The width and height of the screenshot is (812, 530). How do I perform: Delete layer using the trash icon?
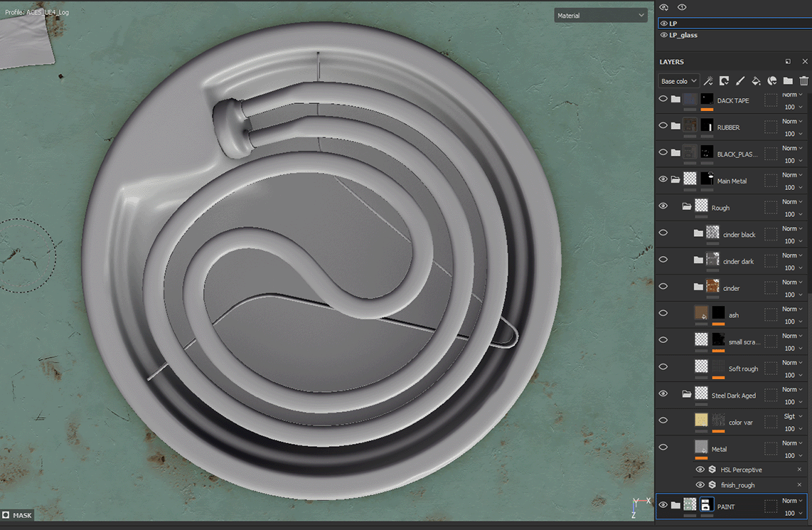[x=803, y=81]
